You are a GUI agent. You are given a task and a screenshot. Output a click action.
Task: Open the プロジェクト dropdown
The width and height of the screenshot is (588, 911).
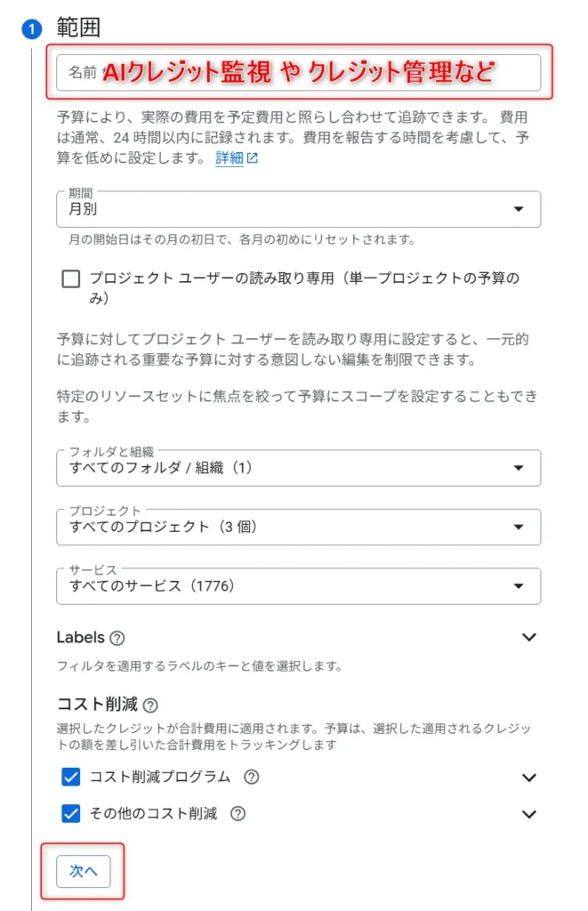[x=298, y=527]
